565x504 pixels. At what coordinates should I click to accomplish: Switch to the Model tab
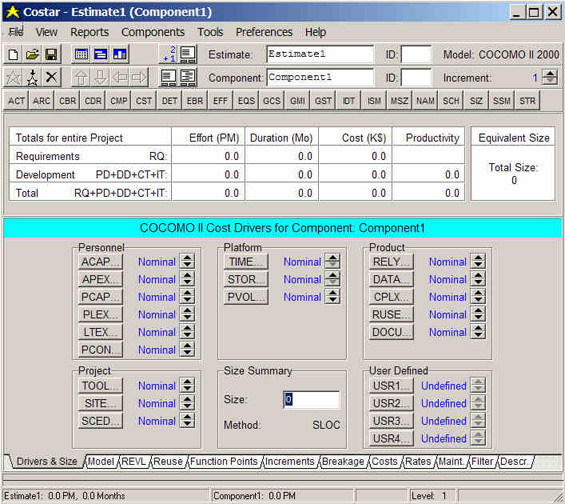click(101, 461)
